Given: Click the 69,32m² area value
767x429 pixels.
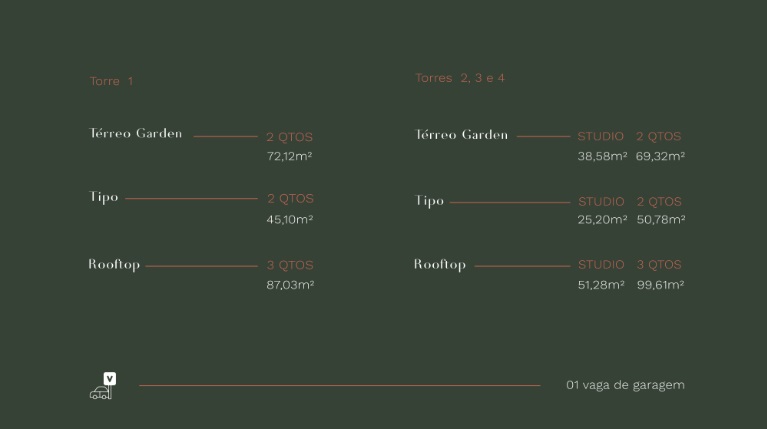Looking at the screenshot, I should (x=660, y=157).
